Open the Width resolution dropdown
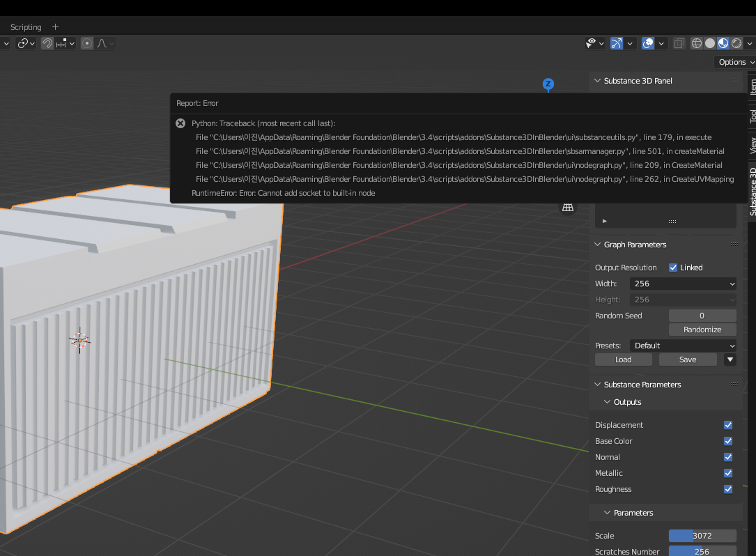The width and height of the screenshot is (756, 556). pyautogui.click(x=682, y=284)
